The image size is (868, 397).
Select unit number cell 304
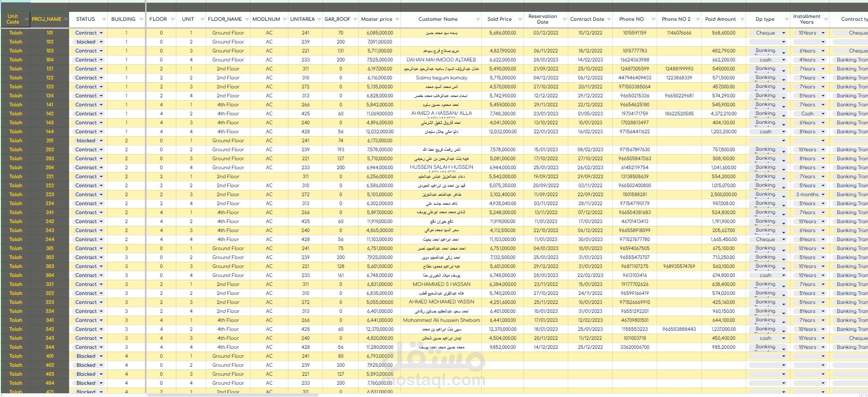(x=50, y=276)
